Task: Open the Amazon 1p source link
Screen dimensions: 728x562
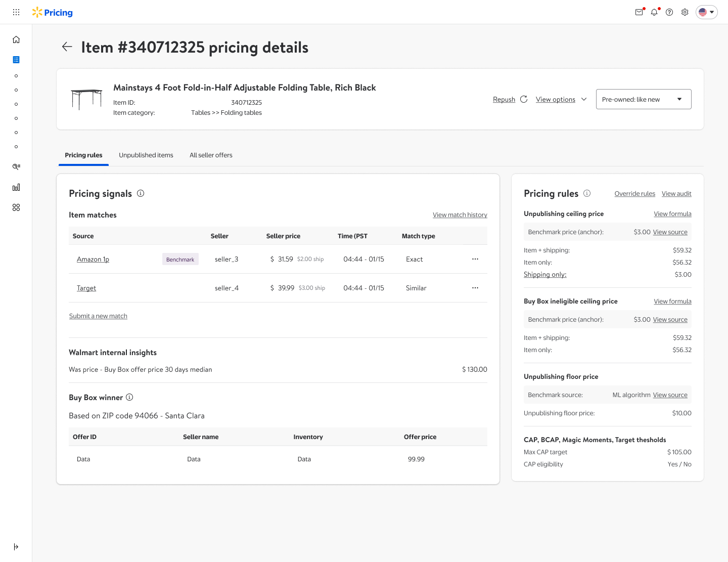Action: (x=93, y=260)
